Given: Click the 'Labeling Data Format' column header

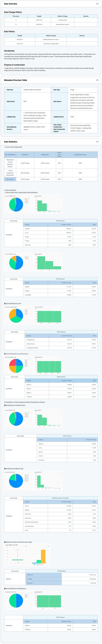Looking at the screenshot, I should point(80,155).
